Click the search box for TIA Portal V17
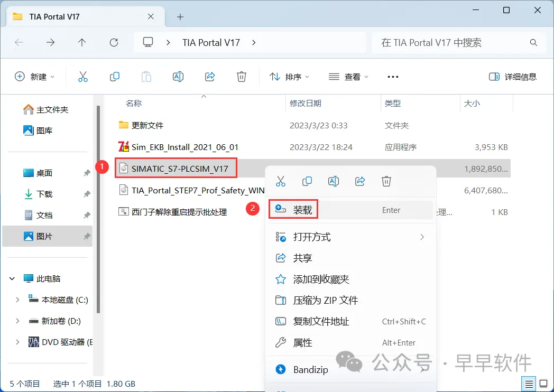The height and width of the screenshot is (392, 554). click(459, 43)
